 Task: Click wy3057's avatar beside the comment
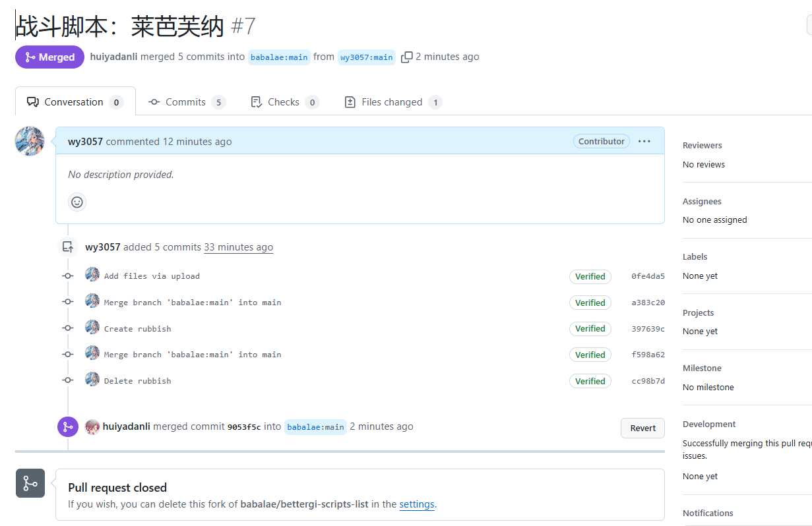click(x=30, y=141)
